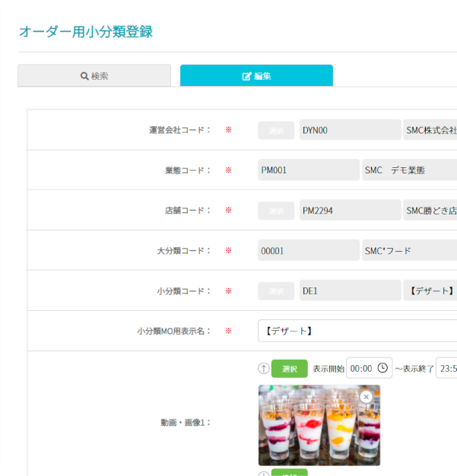Remove the dessert image with the X icon
The height and width of the screenshot is (476, 457).
tap(366, 397)
